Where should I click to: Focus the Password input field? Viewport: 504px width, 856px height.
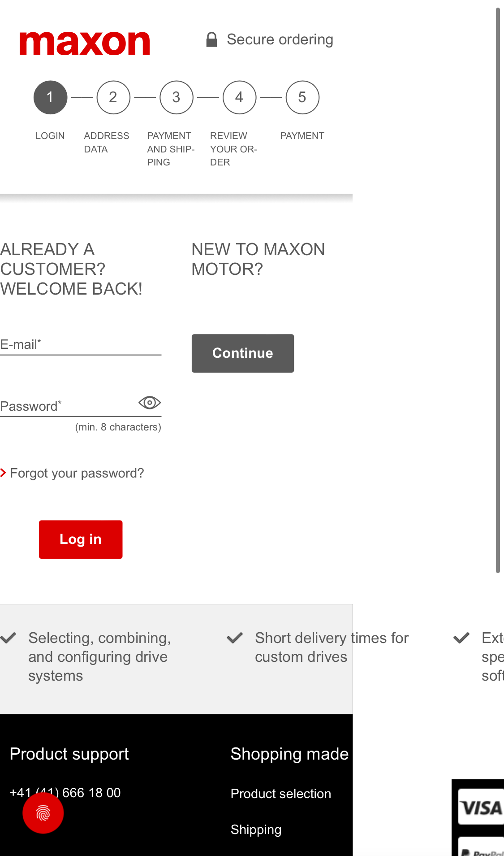(67, 407)
